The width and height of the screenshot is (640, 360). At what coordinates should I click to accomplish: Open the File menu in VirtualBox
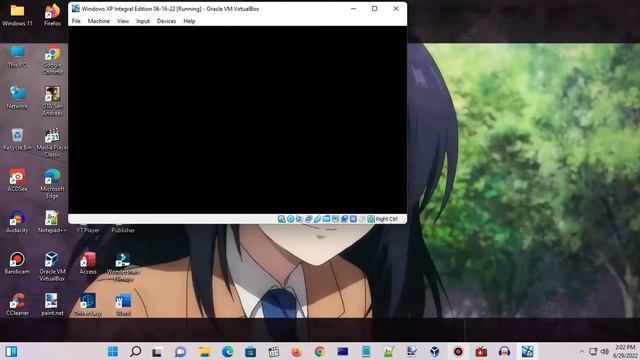[x=76, y=21]
